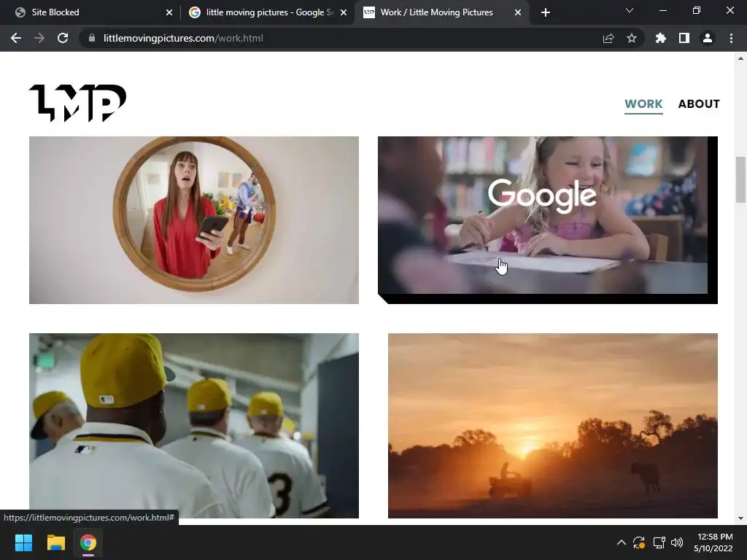Close the Work / Little Moving Pictures tab
The height and width of the screenshot is (560, 747).
click(x=518, y=12)
